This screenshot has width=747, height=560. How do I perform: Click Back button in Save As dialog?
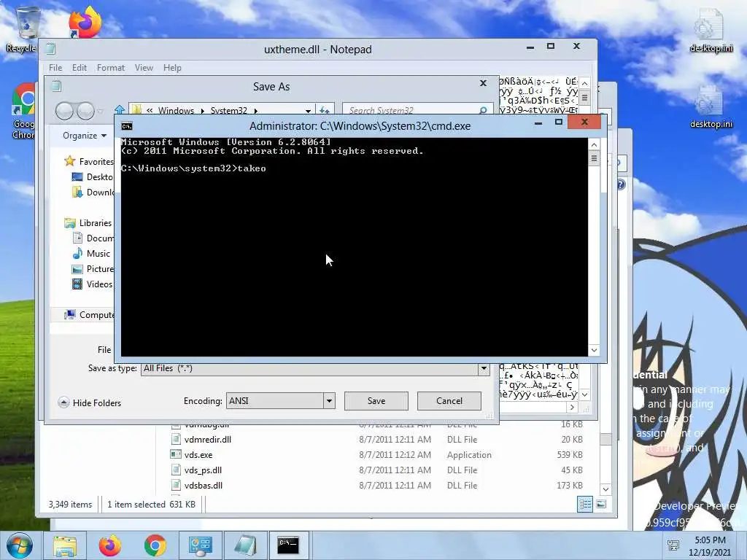point(64,111)
